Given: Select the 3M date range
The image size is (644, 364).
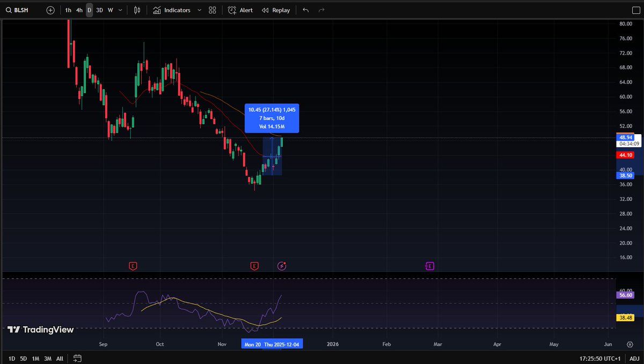Looking at the screenshot, I should click(x=48, y=358).
